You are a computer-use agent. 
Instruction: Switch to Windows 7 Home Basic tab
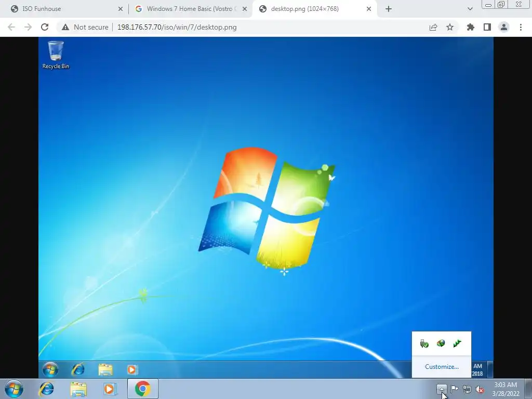190,9
